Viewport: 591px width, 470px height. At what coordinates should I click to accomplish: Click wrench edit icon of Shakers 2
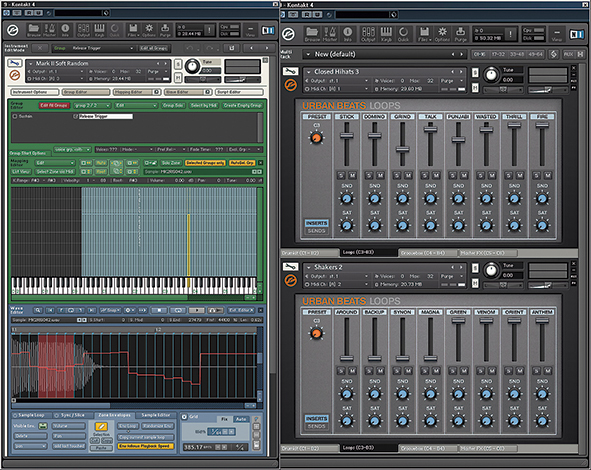(x=290, y=266)
